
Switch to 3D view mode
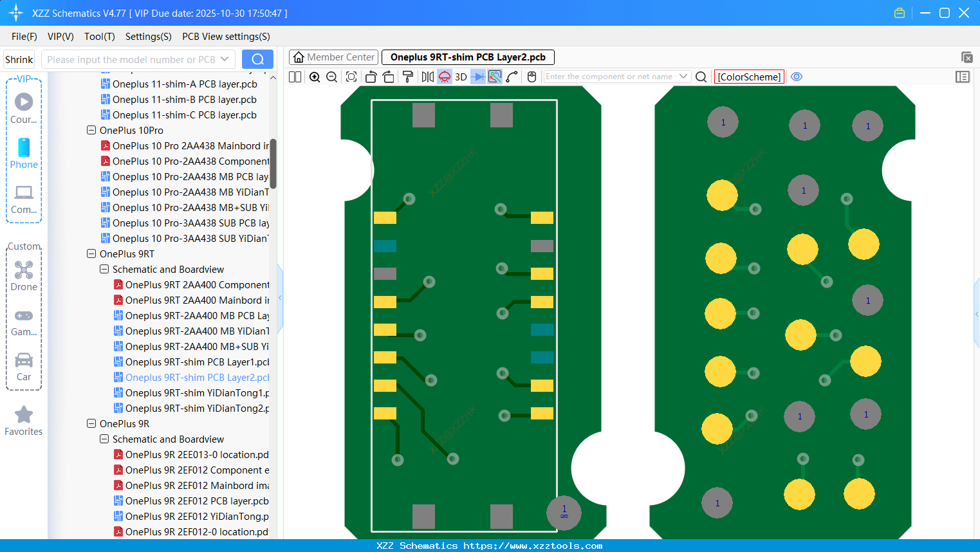(x=460, y=77)
